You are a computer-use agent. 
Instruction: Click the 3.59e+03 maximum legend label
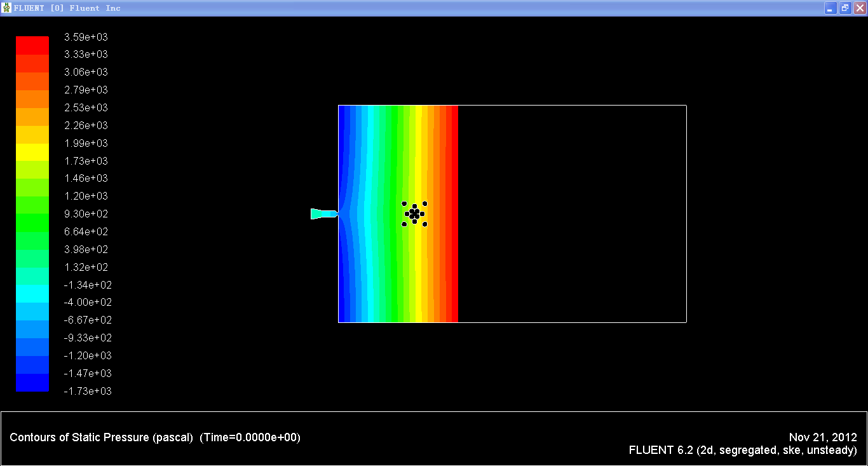[86, 37]
